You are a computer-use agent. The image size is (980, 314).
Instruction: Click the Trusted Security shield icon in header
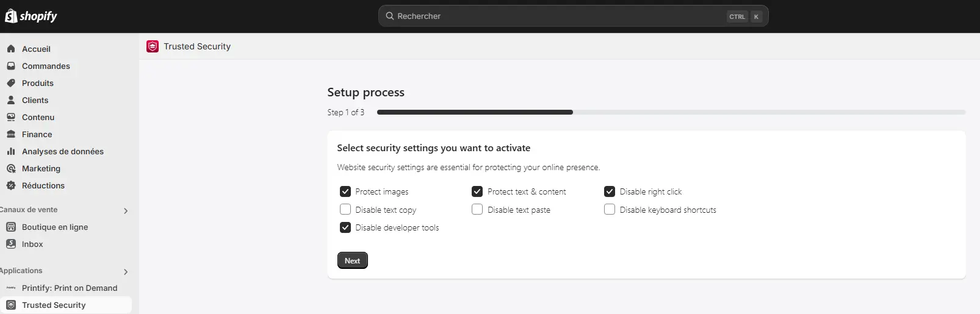click(x=153, y=46)
